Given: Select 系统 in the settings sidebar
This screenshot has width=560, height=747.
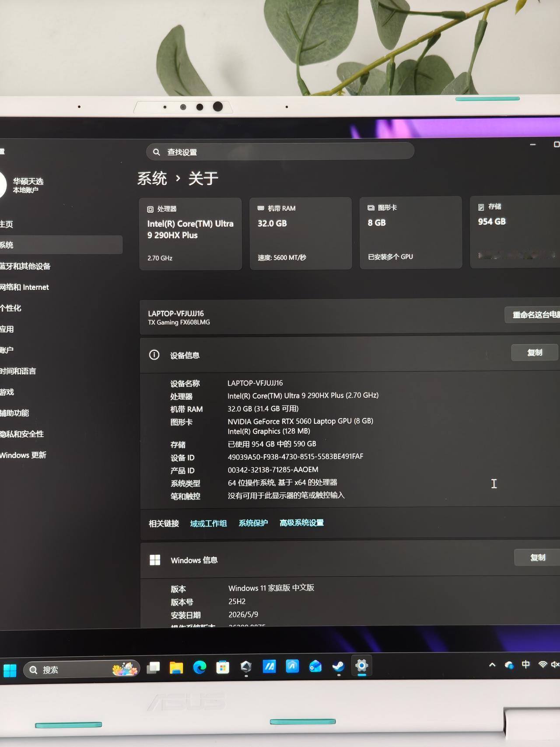Looking at the screenshot, I should tap(61, 245).
